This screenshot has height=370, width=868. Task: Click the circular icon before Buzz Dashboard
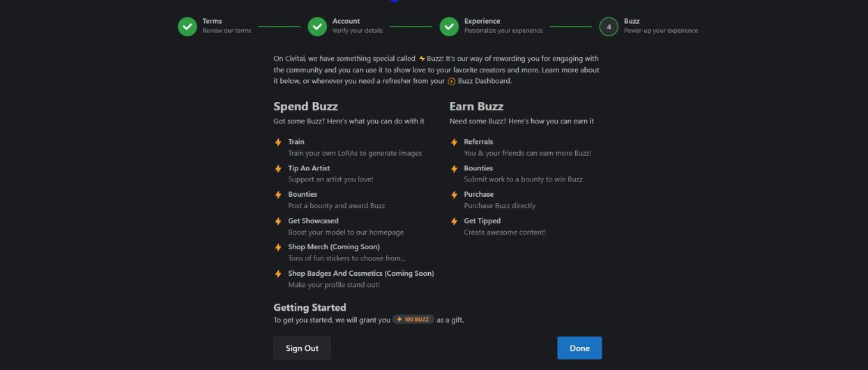(452, 82)
